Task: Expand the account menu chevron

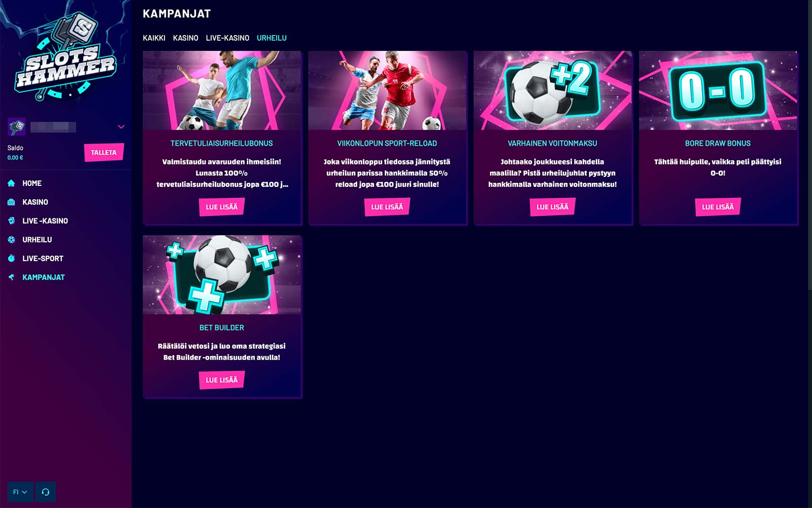Action: click(121, 127)
